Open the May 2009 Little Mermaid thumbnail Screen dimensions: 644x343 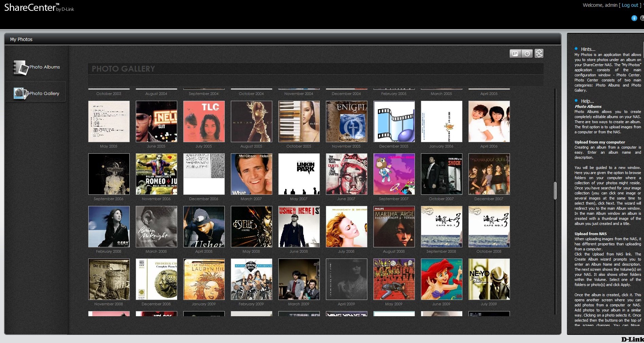[441, 279]
